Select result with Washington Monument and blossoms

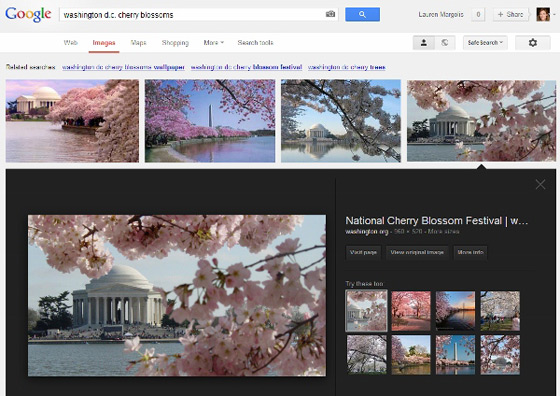click(x=210, y=121)
